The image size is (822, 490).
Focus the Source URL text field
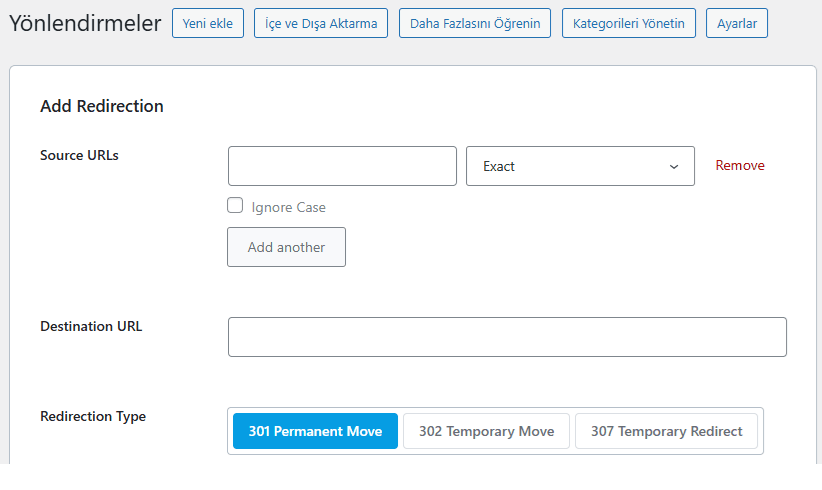[x=342, y=166]
